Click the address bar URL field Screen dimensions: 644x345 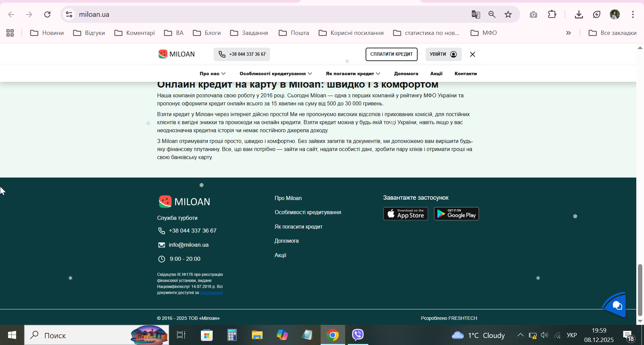pyautogui.click(x=268, y=14)
